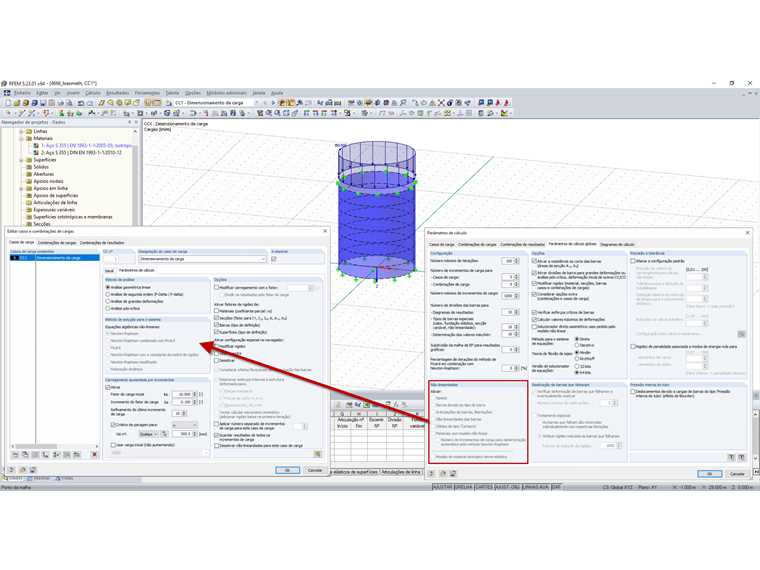Toggle Materiais (coeficiente parcial) checkbox
Screen dimensions: 760x570
(217, 311)
